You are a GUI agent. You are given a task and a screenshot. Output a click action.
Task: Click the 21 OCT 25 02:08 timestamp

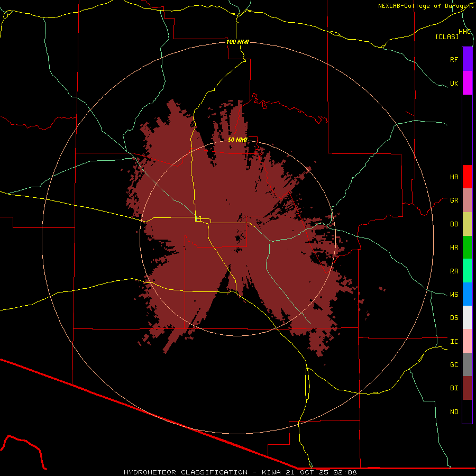321,472
